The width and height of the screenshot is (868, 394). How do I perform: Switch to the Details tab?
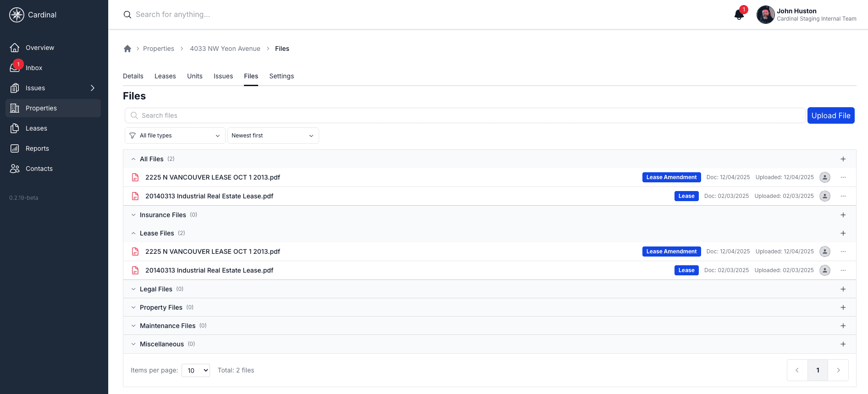pos(133,76)
